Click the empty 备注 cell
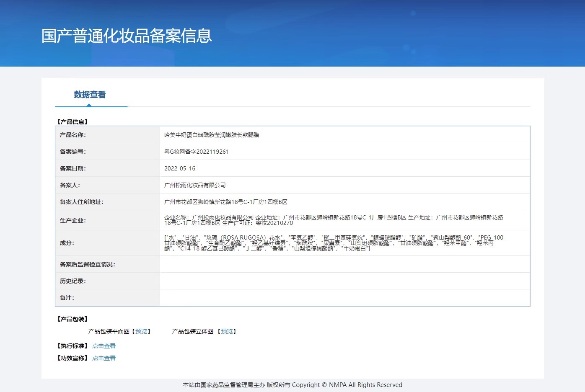This screenshot has width=585, height=392. pos(345,298)
